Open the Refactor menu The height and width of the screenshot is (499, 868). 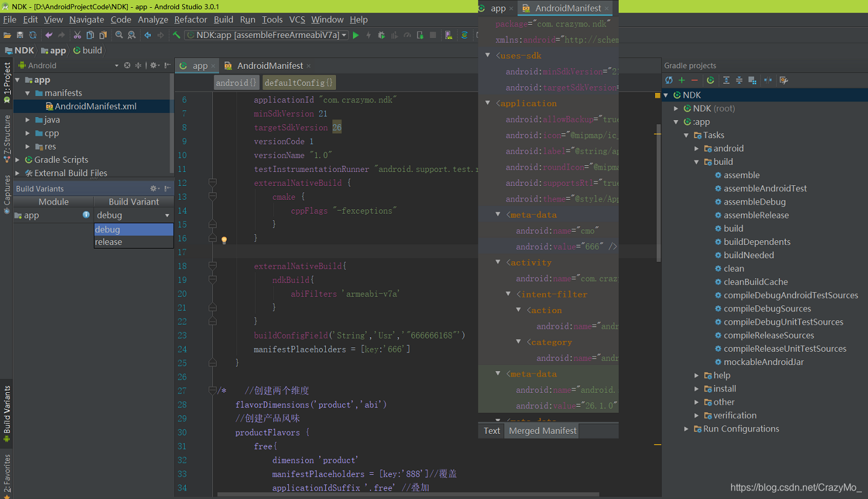coord(191,19)
